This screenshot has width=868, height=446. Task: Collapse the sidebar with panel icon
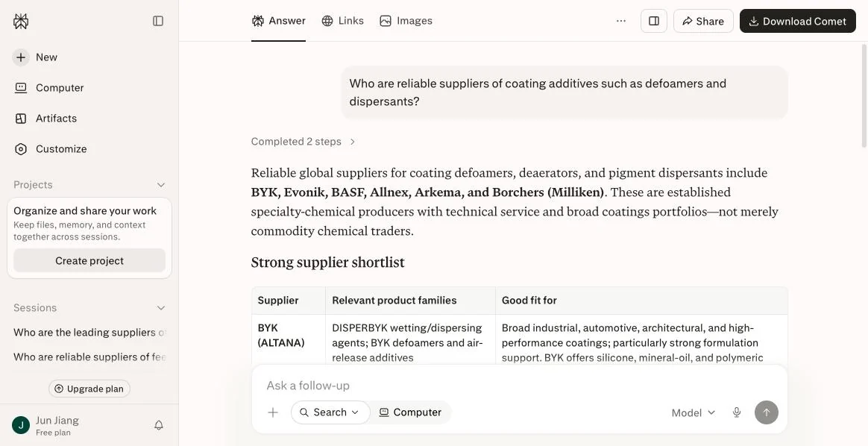(158, 21)
